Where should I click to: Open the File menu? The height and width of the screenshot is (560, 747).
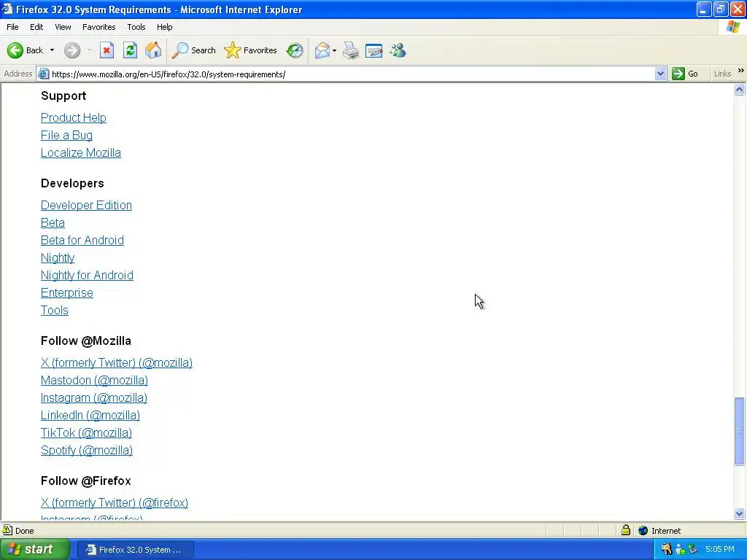12,27
